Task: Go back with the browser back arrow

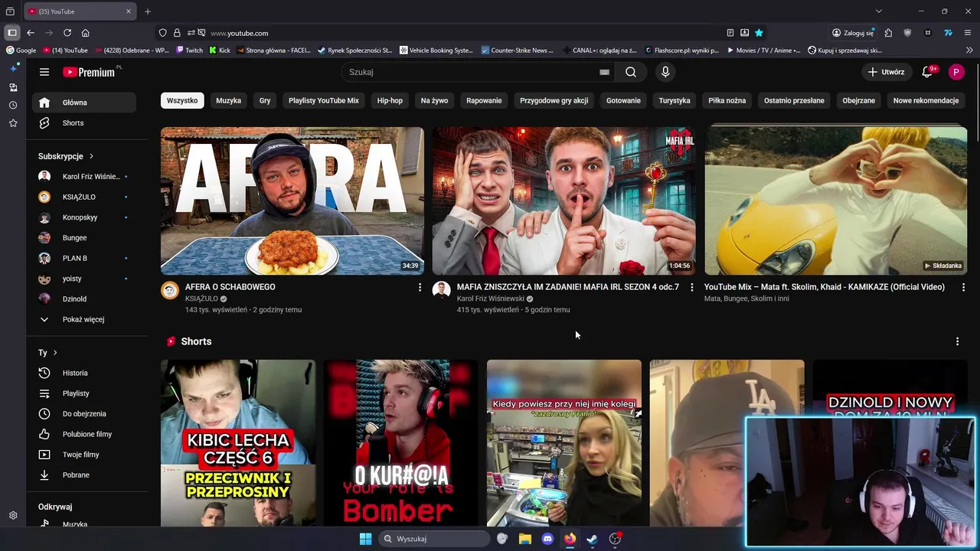Action: tap(31, 33)
